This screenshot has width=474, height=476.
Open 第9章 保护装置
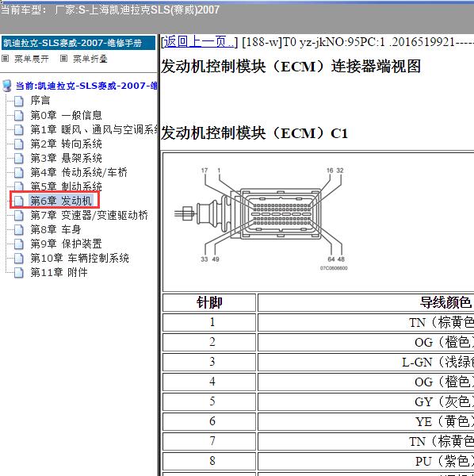tap(66, 244)
